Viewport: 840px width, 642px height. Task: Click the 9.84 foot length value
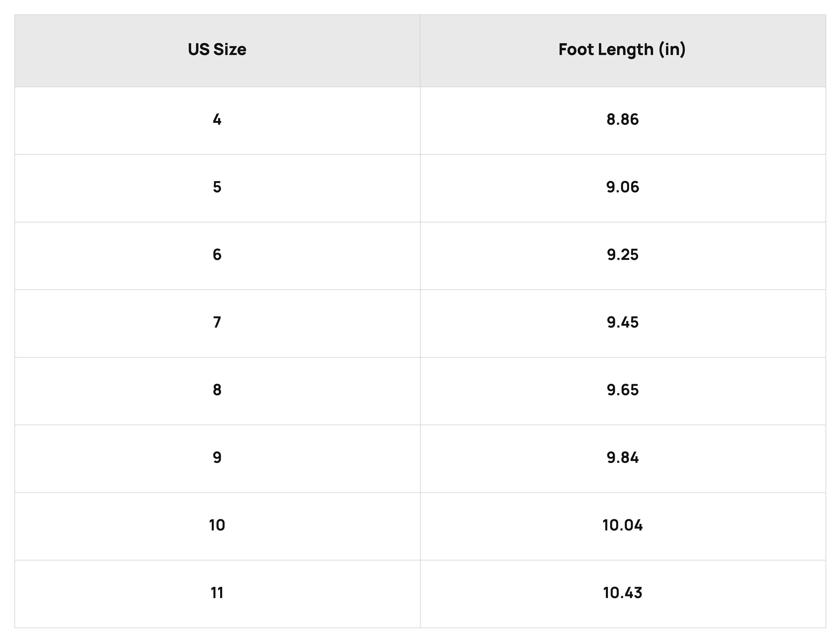point(623,458)
